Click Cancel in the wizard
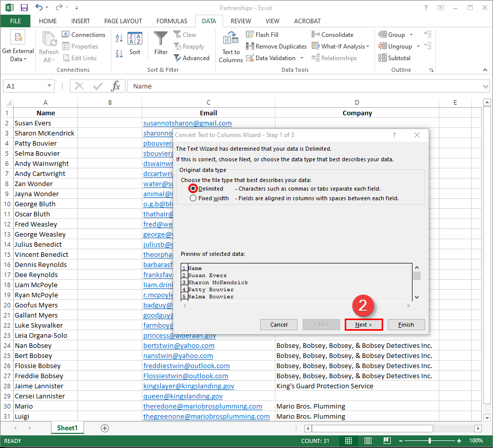The image size is (493, 448). coord(279,325)
